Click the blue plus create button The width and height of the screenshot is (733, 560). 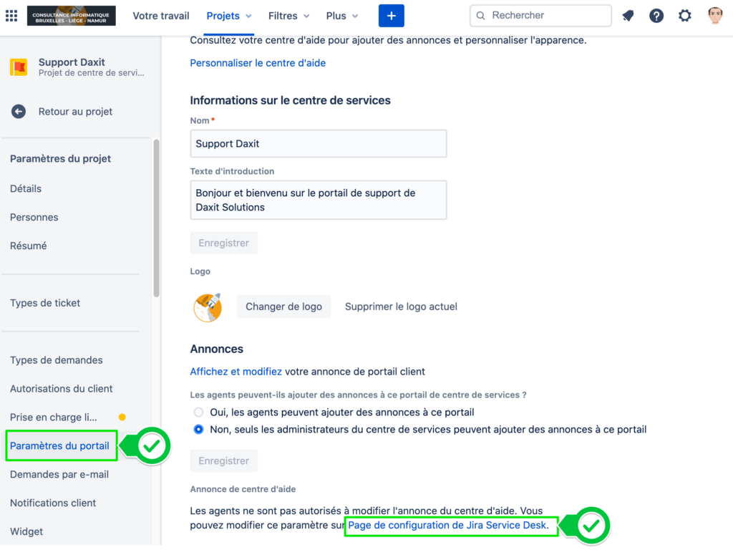[x=392, y=16]
